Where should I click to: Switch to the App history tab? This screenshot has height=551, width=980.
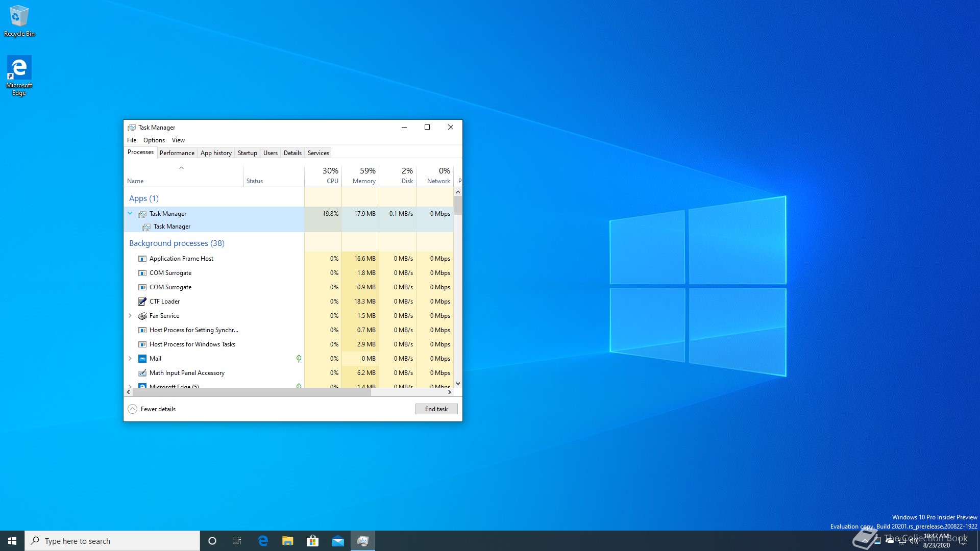tap(216, 153)
